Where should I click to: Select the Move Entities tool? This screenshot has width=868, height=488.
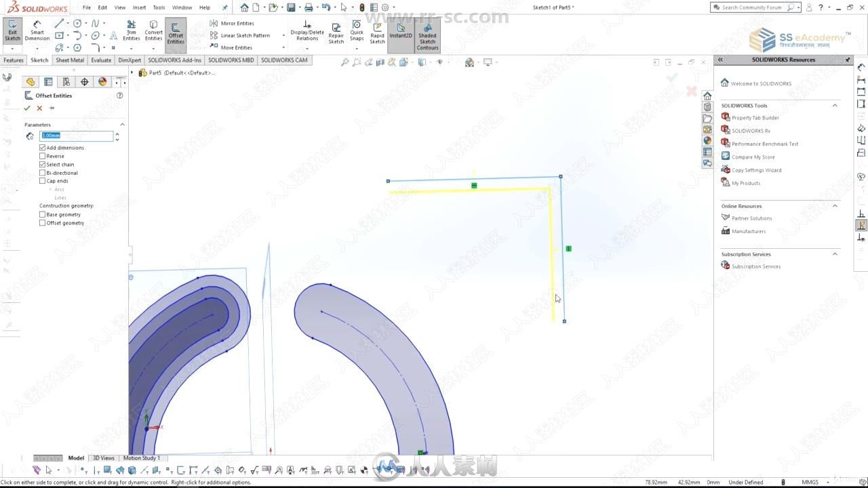231,47
